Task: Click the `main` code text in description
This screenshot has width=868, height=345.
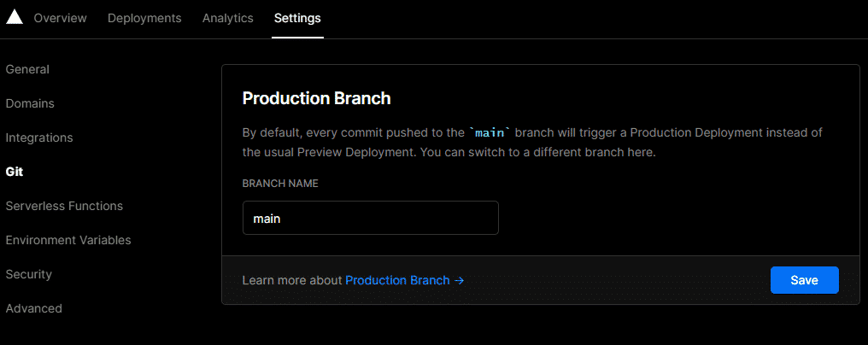Action: click(x=491, y=133)
